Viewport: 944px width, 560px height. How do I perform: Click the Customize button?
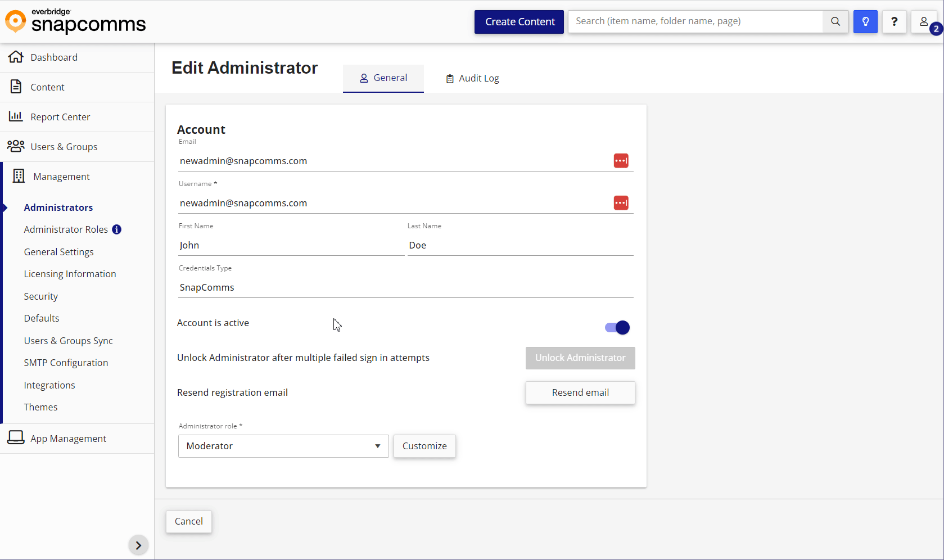pos(424,446)
